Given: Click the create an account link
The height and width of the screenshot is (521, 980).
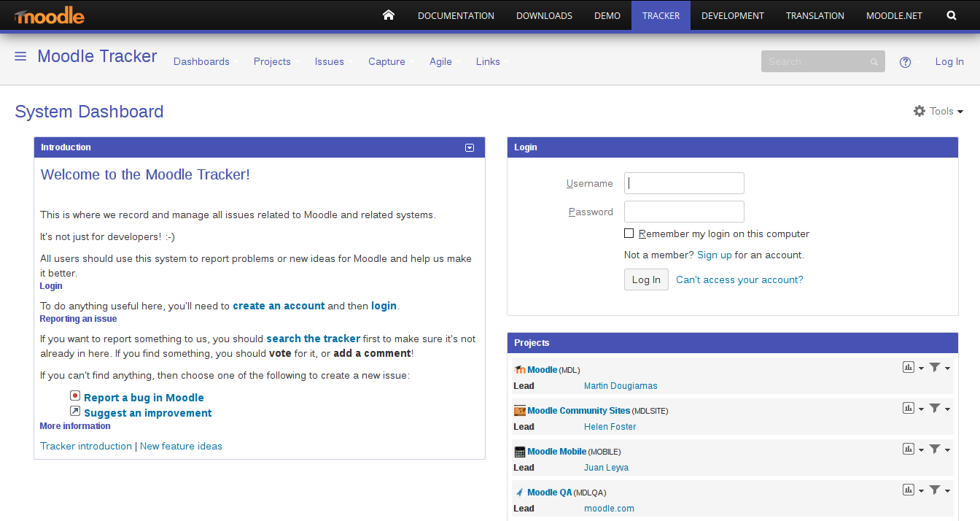Looking at the screenshot, I should coord(279,306).
